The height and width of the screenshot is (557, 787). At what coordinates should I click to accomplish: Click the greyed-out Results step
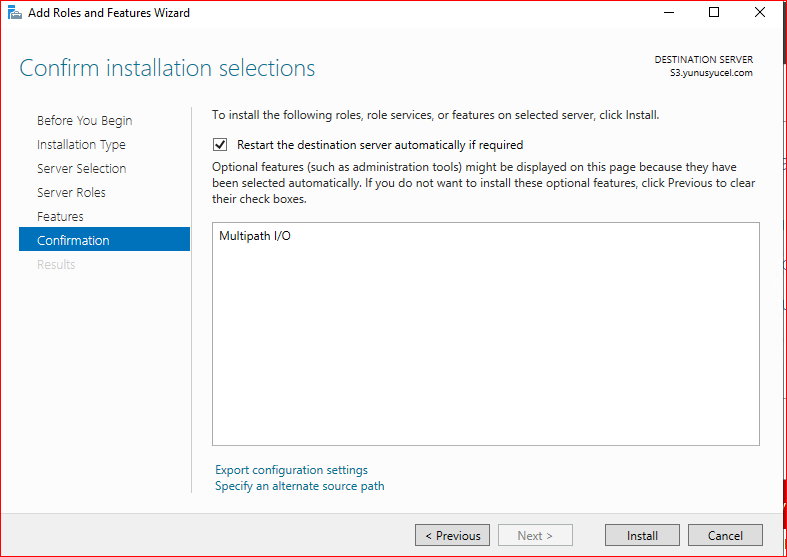click(x=56, y=264)
